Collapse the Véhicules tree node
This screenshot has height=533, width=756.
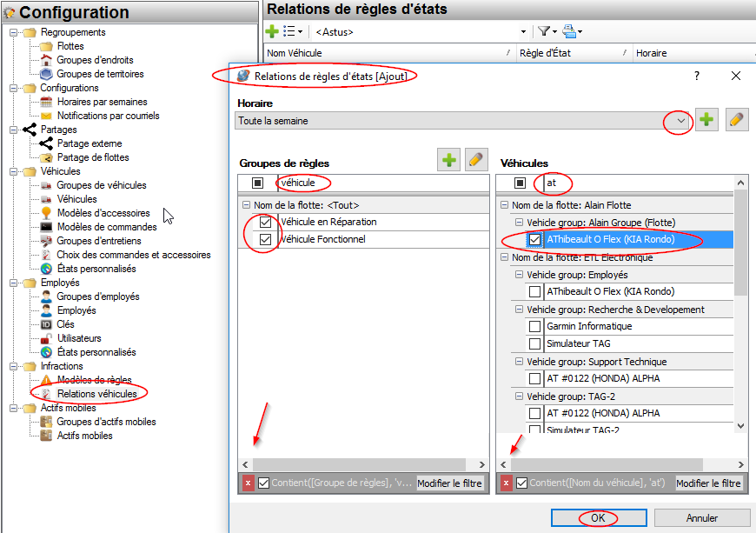(15, 171)
